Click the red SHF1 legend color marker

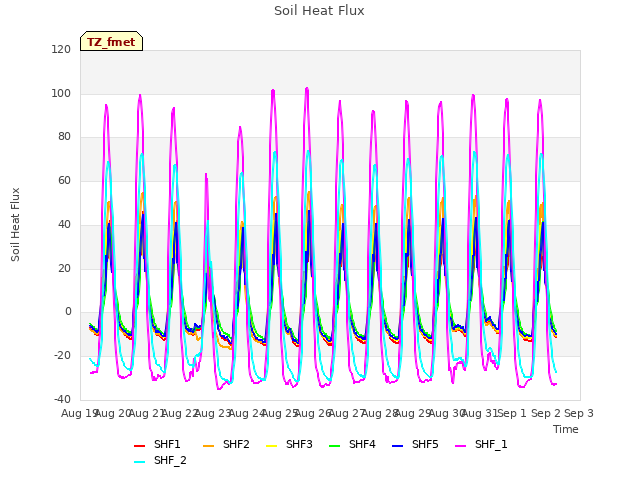tap(140, 446)
